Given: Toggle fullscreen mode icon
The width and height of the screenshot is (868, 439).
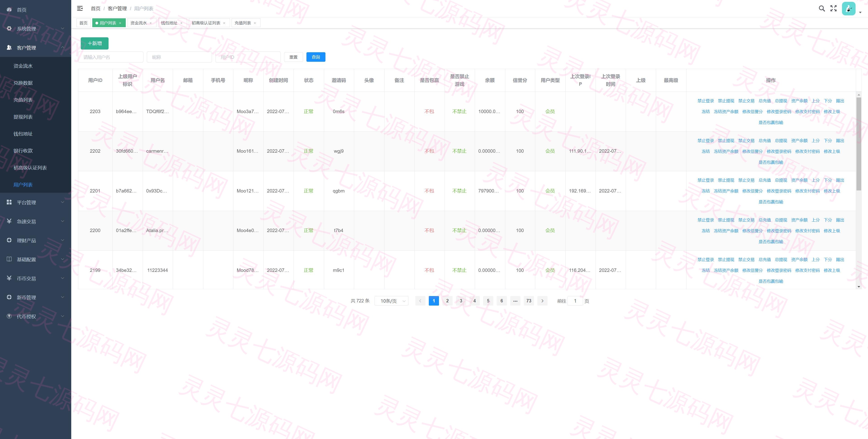Looking at the screenshot, I should [x=833, y=8].
